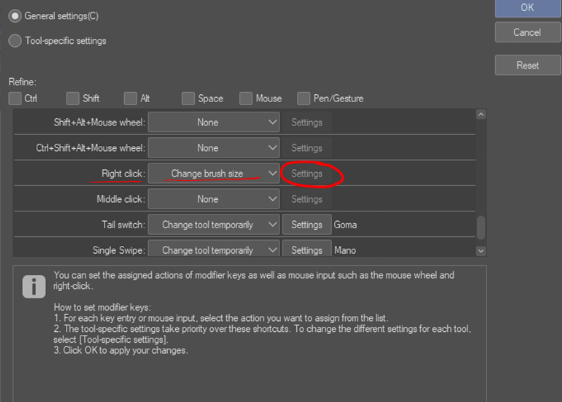
Task: Click the Right click row label
Action: click(x=123, y=173)
